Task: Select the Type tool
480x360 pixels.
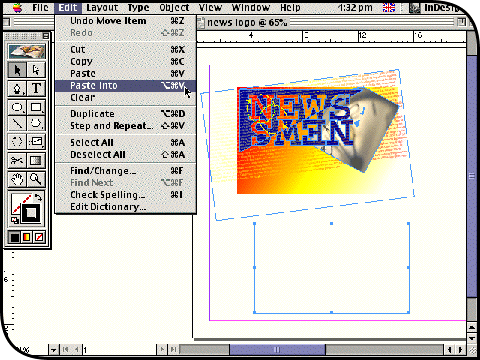Action: click(36, 89)
